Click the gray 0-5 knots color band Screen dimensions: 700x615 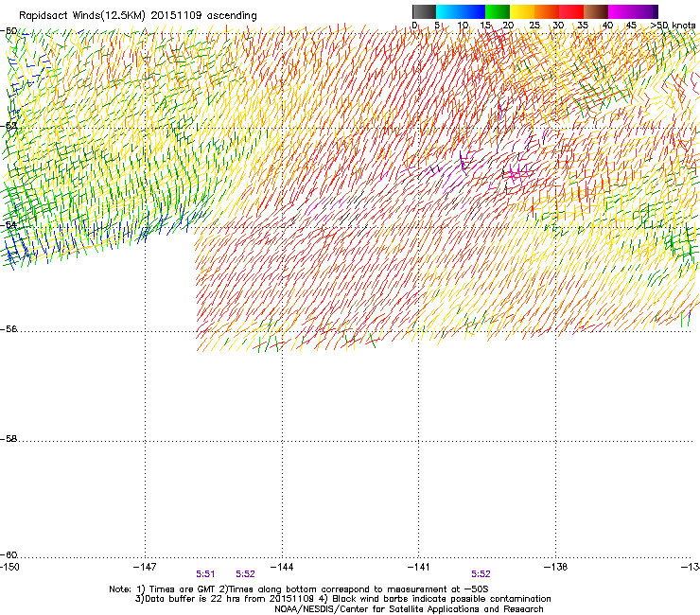click(424, 11)
